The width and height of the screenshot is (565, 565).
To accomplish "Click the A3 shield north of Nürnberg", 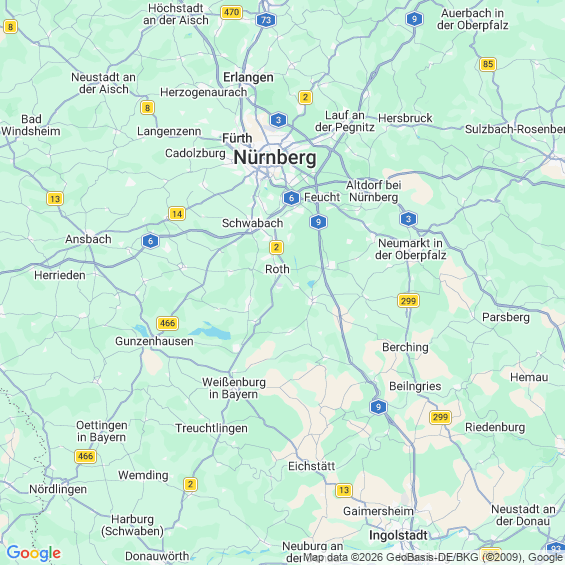I will (278, 120).
